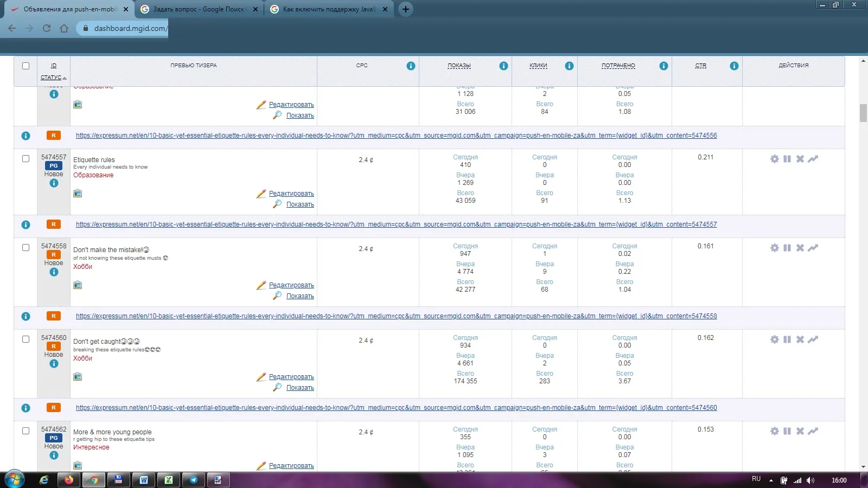Select checkbox for teaser 5474560

[25, 339]
